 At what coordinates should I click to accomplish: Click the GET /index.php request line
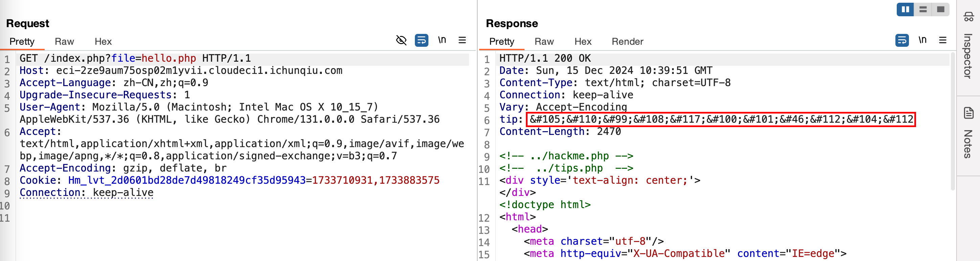coord(135,58)
